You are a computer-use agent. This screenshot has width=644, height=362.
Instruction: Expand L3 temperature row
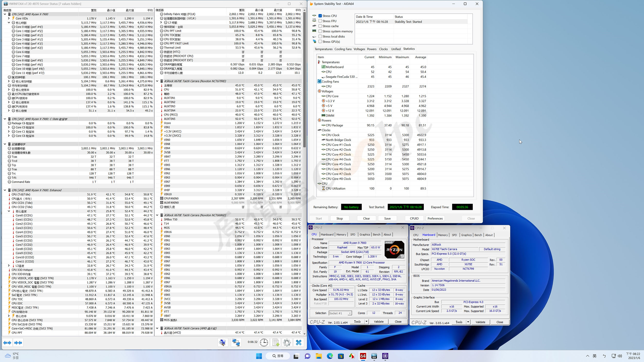coord(9,266)
